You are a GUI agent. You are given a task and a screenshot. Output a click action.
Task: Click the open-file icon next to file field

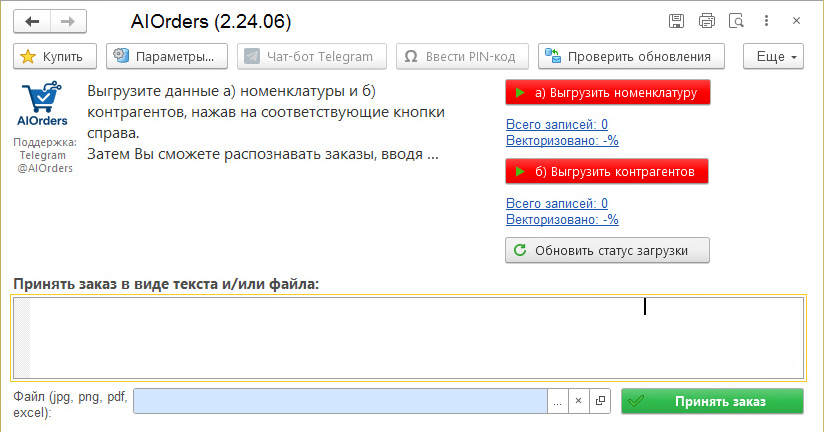[x=600, y=401]
